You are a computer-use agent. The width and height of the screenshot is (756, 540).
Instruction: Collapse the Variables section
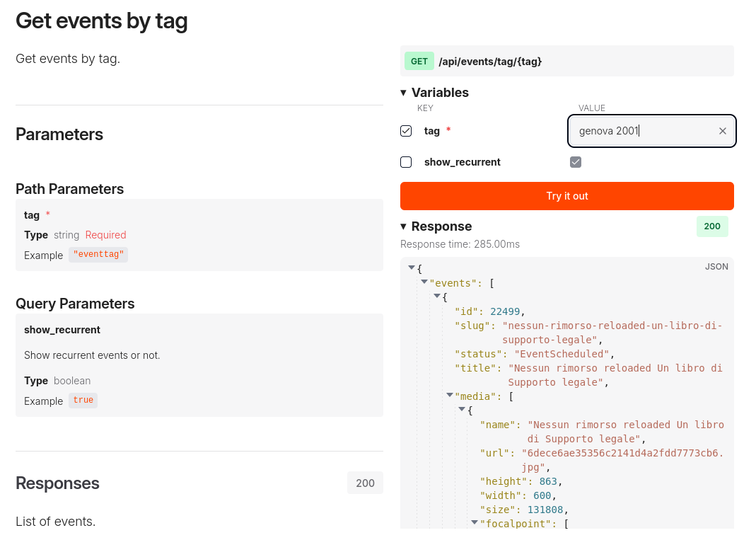(404, 93)
